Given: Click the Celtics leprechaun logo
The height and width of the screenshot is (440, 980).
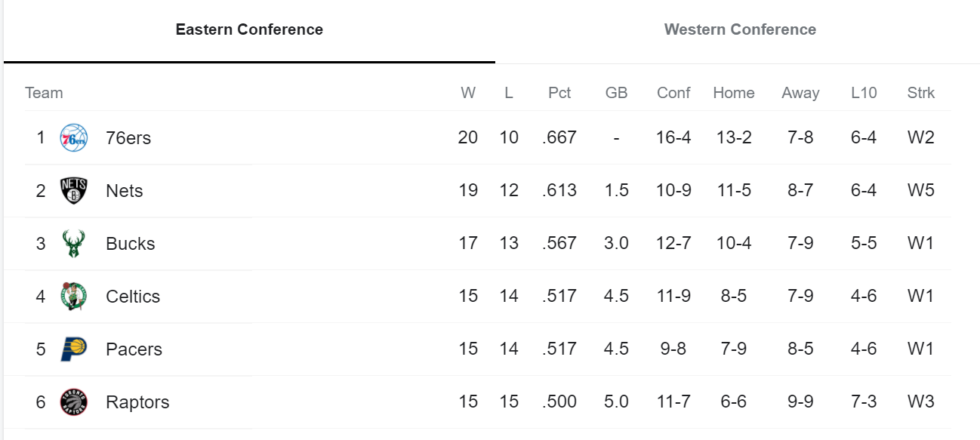Looking at the screenshot, I should [x=74, y=297].
